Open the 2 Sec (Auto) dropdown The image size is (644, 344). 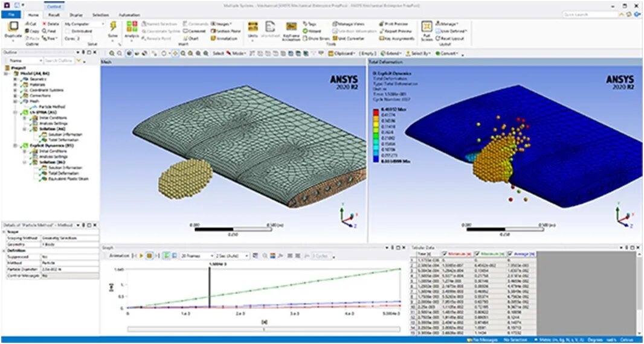232,256
